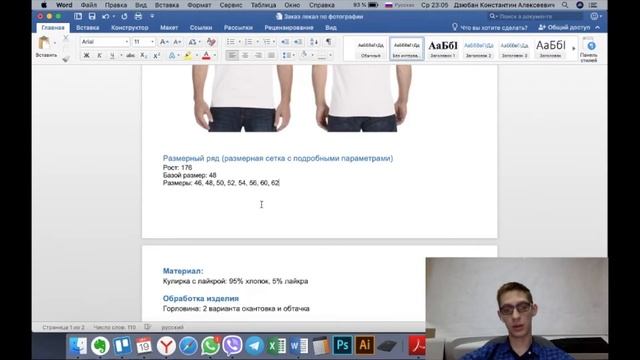This screenshot has height=360, width=640.
Task: Clear all formatting with the eraser icon
Action: tap(211, 42)
